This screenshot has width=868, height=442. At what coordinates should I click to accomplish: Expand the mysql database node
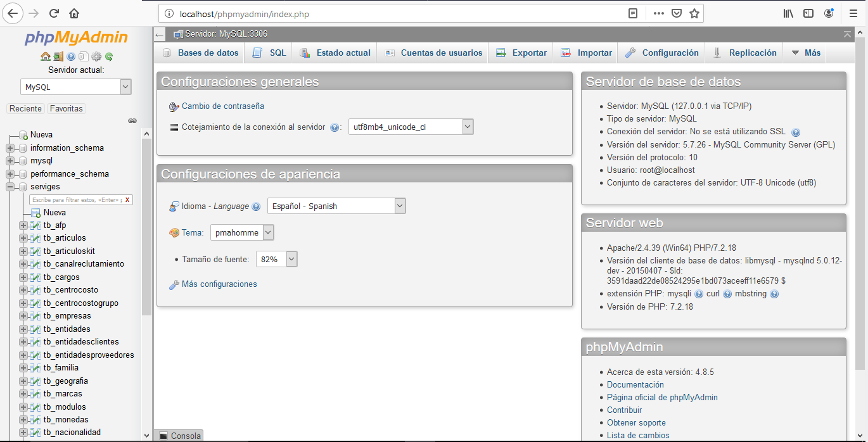[x=10, y=161]
